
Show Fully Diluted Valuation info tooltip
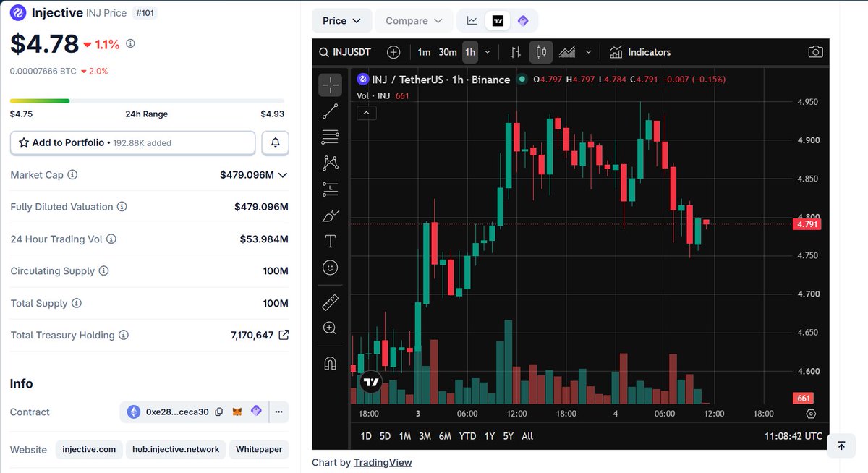click(122, 207)
